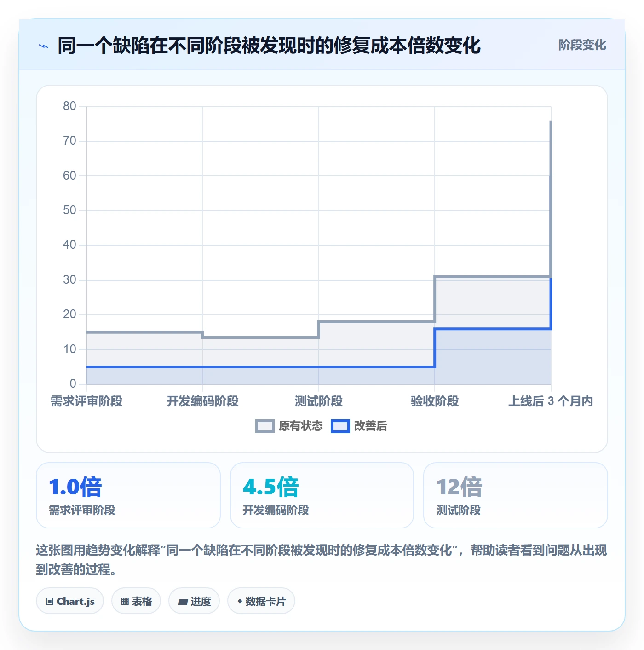Select the 表格 tag chip
The width and height of the screenshot is (644, 650).
coord(136,601)
